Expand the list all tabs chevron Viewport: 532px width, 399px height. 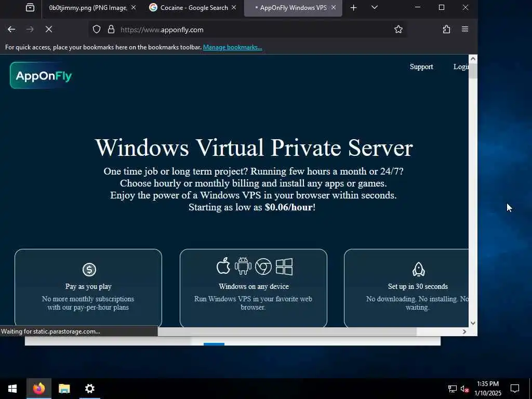pos(375,7)
